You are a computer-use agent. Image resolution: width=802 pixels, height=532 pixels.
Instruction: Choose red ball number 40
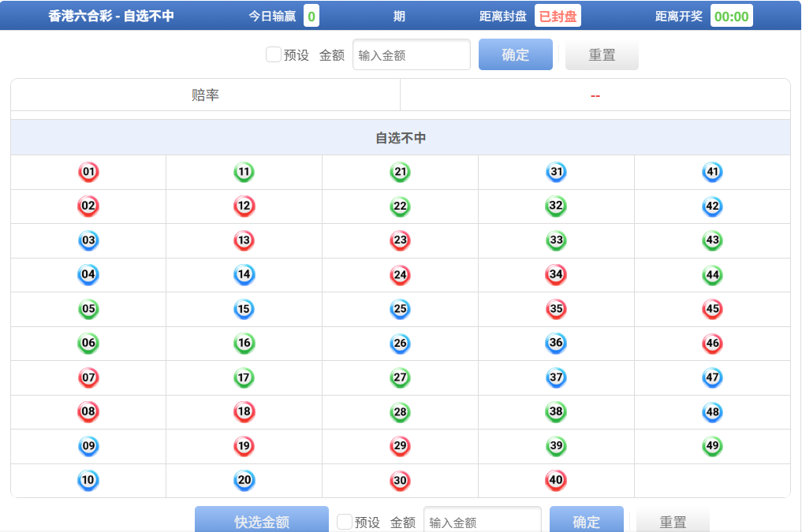click(556, 480)
